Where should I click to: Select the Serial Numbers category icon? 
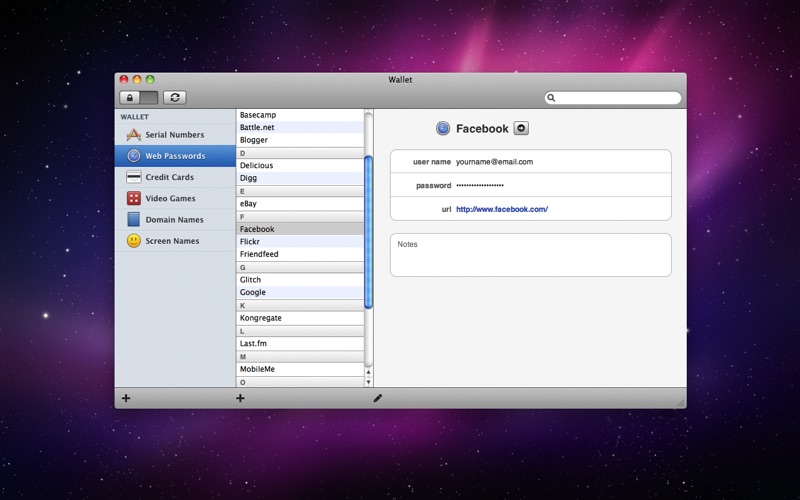(x=133, y=135)
